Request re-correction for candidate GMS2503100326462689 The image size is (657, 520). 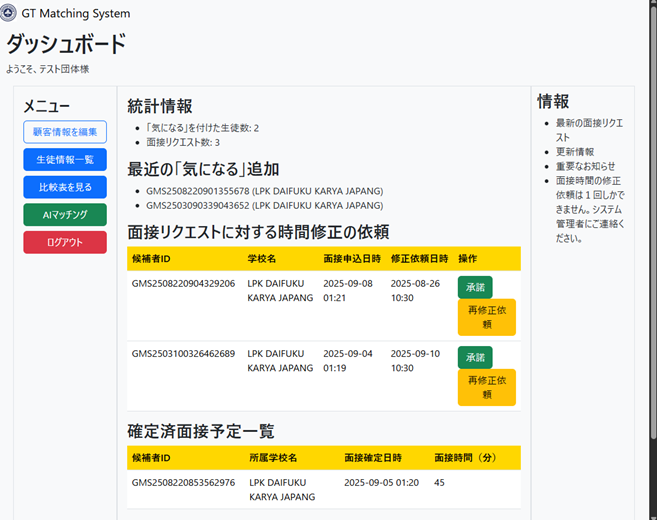[x=487, y=387]
